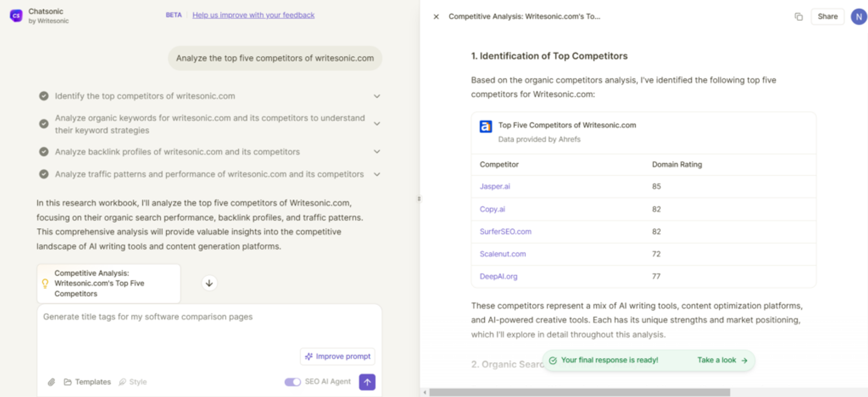868x397 pixels.
Task: Open the Competitive Analysis workbook card
Action: pos(108,284)
